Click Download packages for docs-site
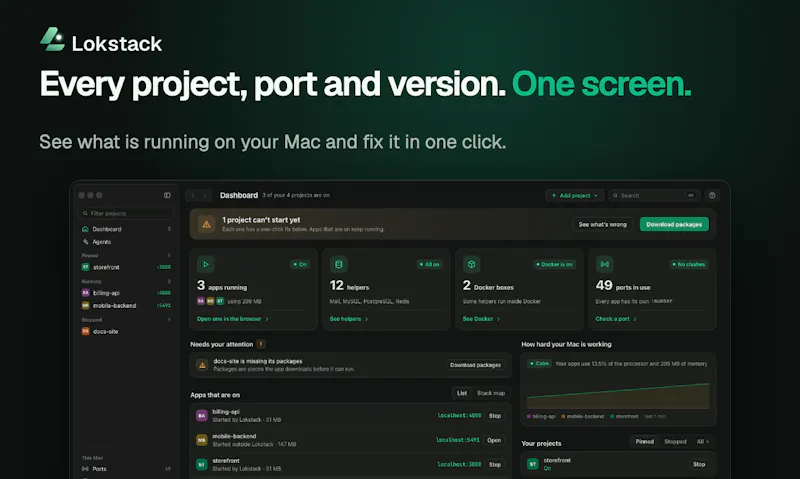800x479 pixels. click(475, 365)
